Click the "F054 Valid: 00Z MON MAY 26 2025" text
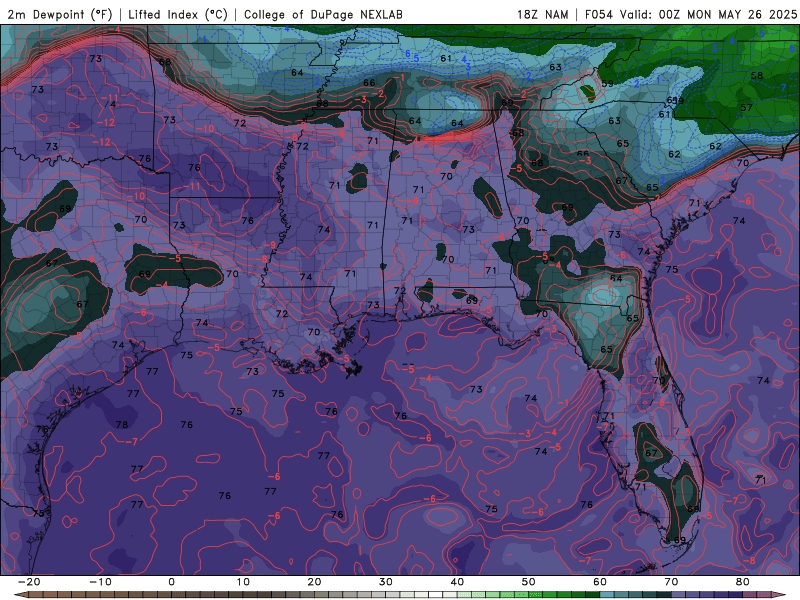This screenshot has height=600, width=800. [690, 14]
